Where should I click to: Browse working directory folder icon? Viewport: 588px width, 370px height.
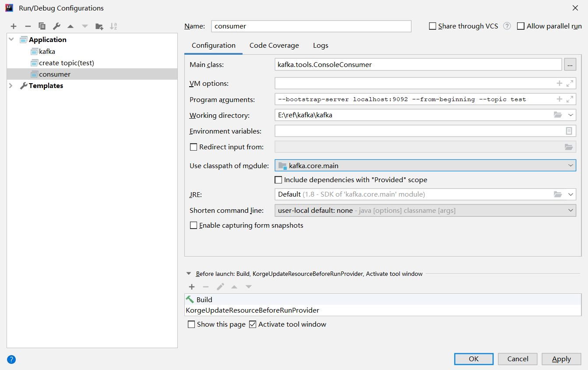pyautogui.click(x=557, y=115)
